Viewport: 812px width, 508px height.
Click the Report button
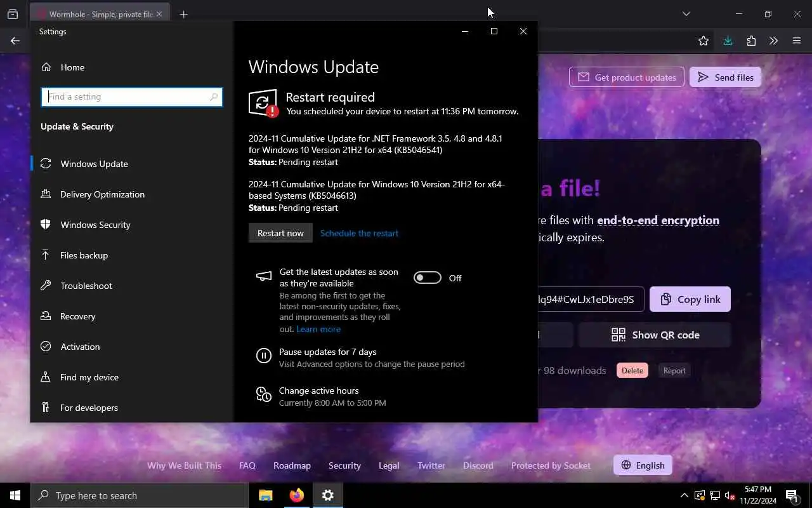point(674,371)
